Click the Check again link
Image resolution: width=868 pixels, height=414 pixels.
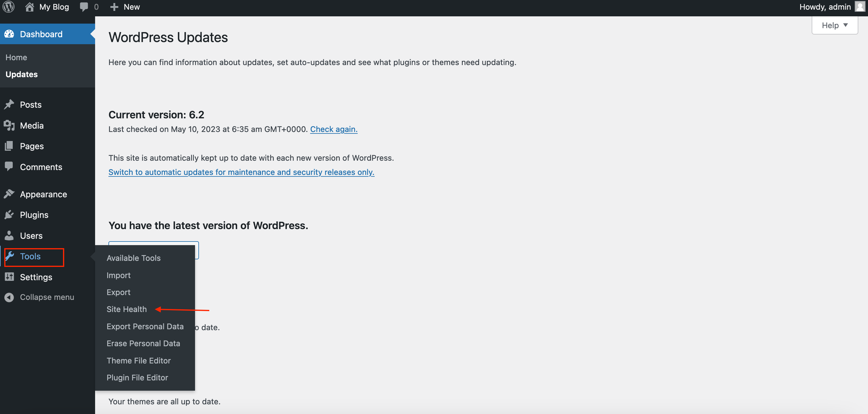click(333, 129)
